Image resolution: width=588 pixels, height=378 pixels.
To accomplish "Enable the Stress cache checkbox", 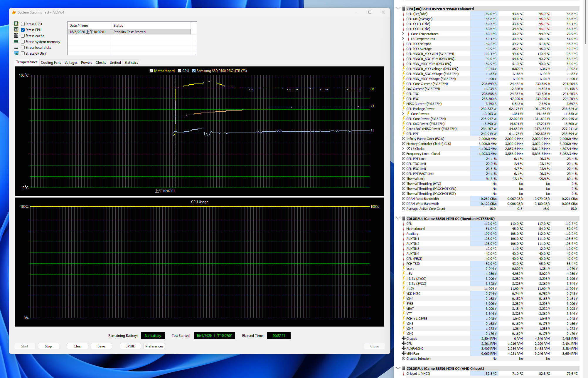I will 23,36.
